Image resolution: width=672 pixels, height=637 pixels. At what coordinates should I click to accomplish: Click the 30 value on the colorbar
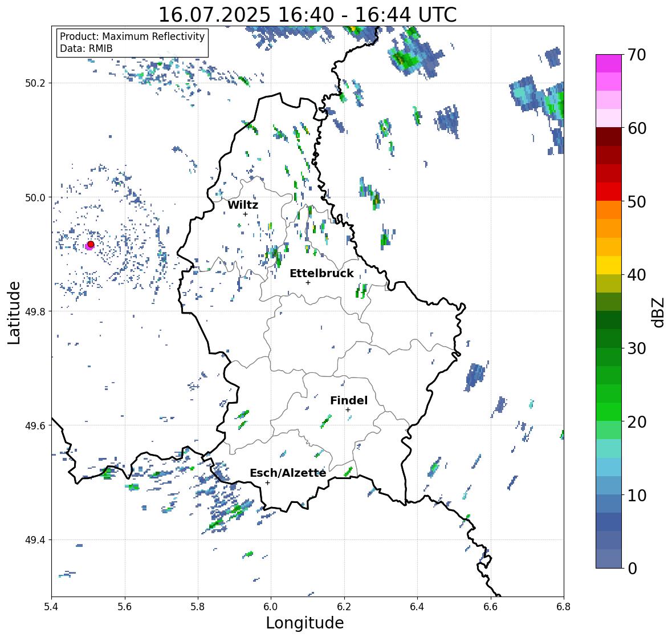click(637, 348)
